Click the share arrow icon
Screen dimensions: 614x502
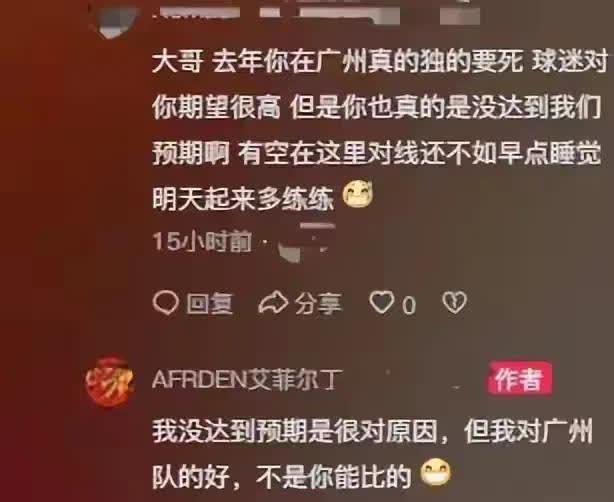(273, 303)
